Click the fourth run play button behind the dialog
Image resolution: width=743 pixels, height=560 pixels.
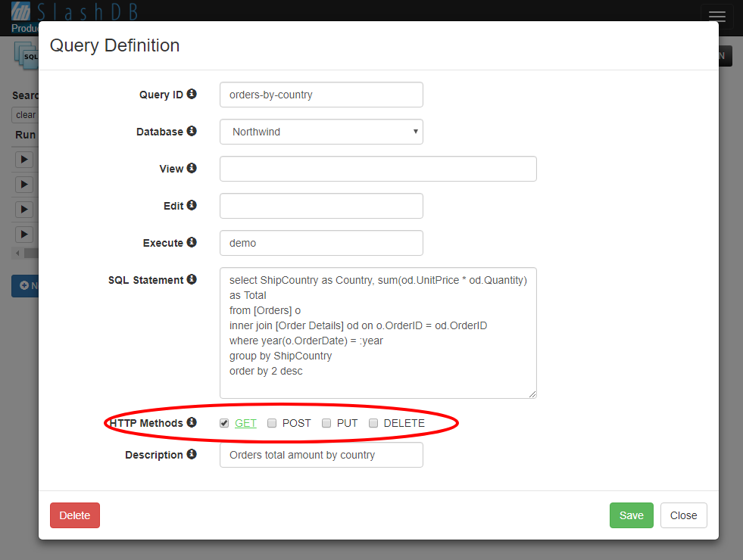point(24,235)
